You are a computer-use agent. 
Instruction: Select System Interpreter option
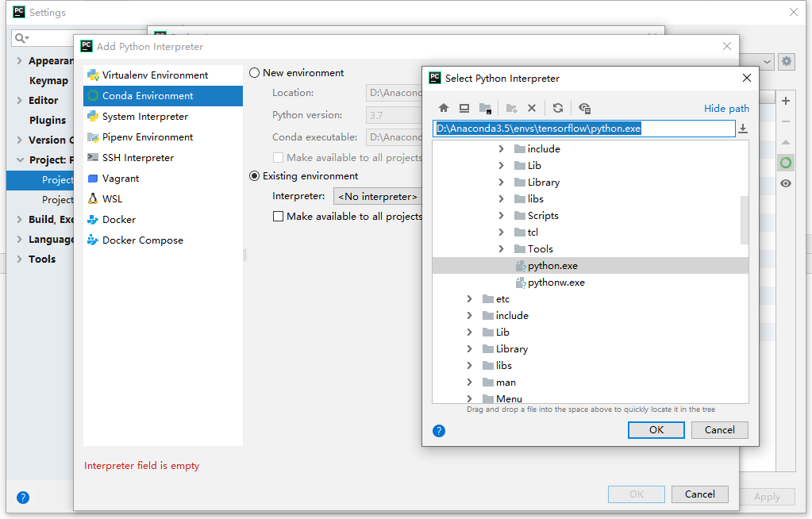pyautogui.click(x=164, y=117)
